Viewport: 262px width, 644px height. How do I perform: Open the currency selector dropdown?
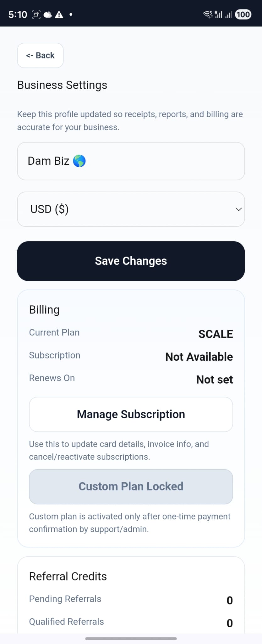(131, 209)
